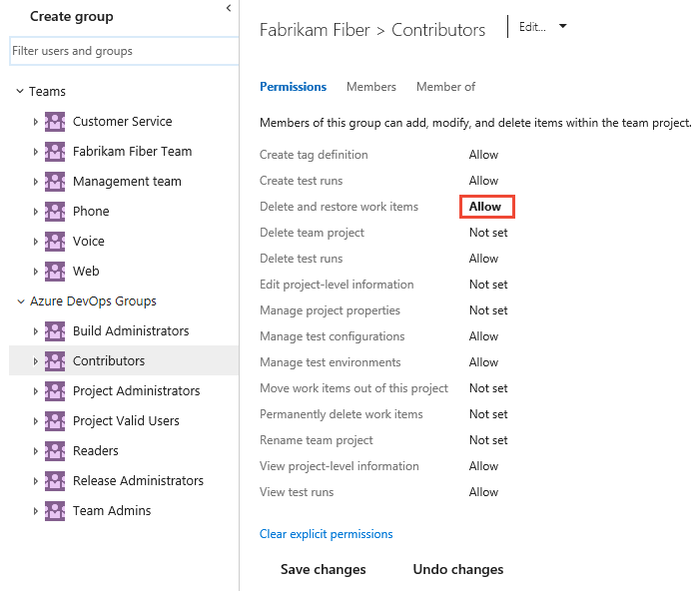This screenshot has width=700, height=591.
Task: Collapse the left panel with the chevron
Action: (x=228, y=9)
